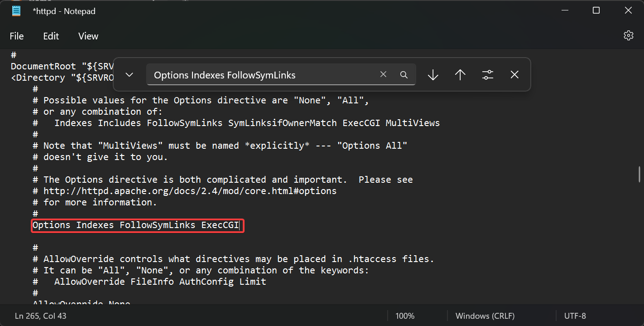Open the encoding selector showing UTF-8
The image size is (644, 326).
(574, 316)
